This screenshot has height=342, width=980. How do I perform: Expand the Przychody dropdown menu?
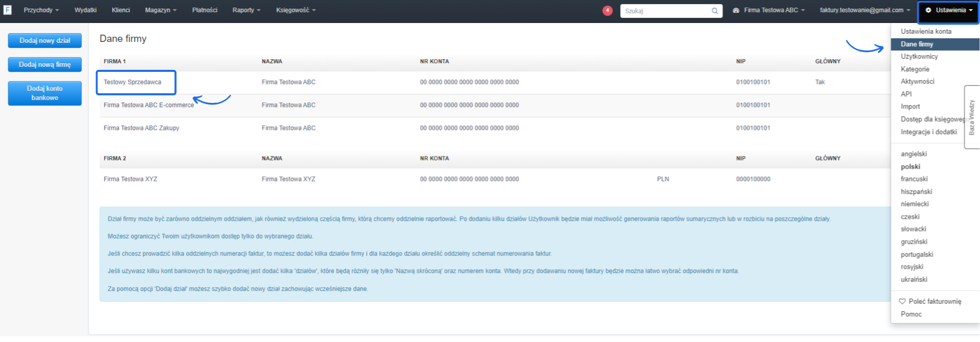41,10
